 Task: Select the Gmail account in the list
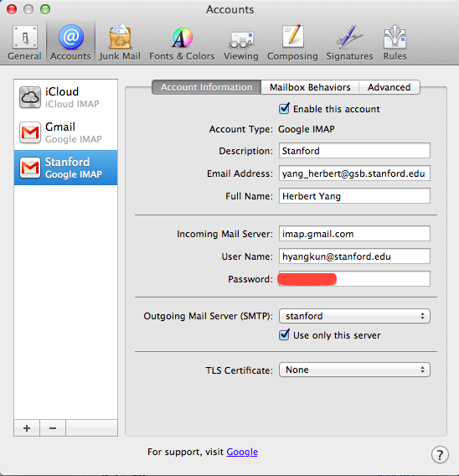click(66, 132)
